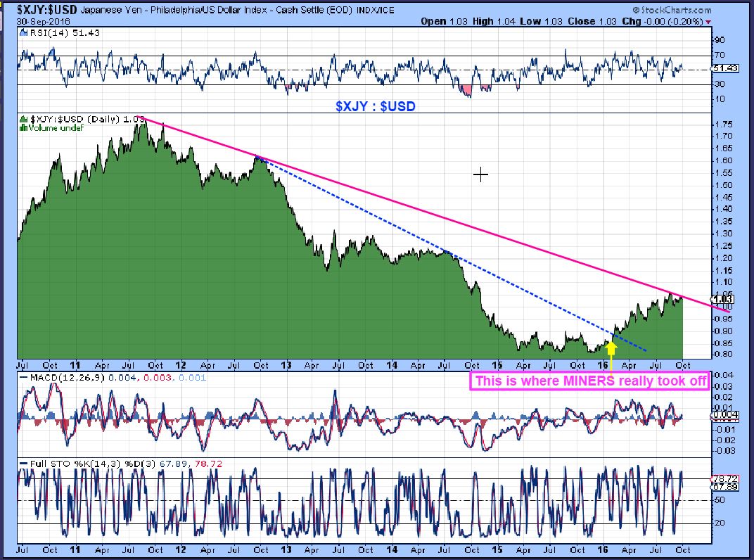Click the yellow arrow marker on the chart
The width and height of the screenshot is (754, 560).
611,353
